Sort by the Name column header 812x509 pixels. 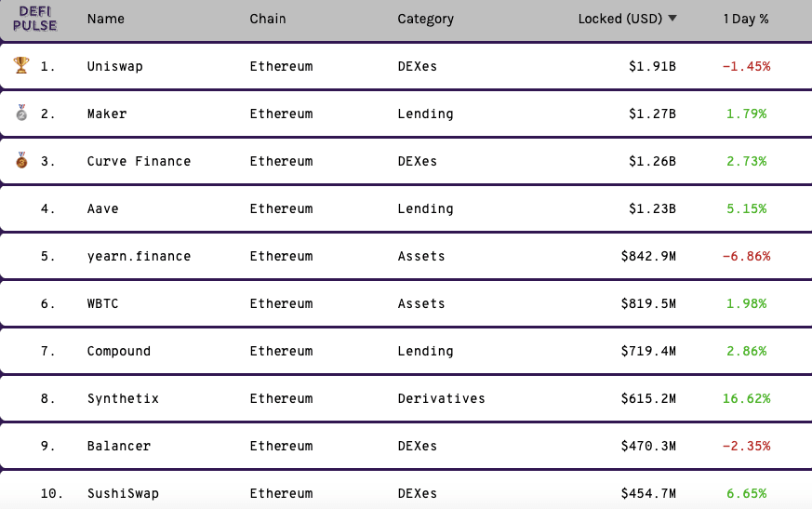(x=105, y=19)
